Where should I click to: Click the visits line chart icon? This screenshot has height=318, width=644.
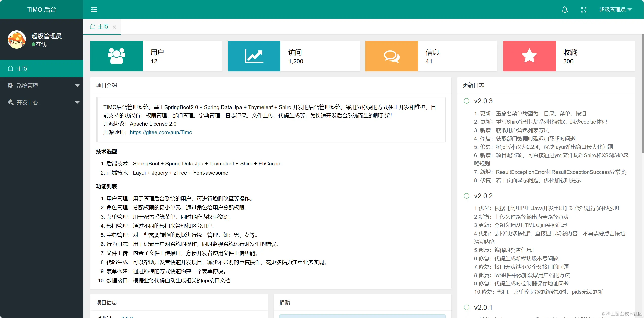coord(254,56)
